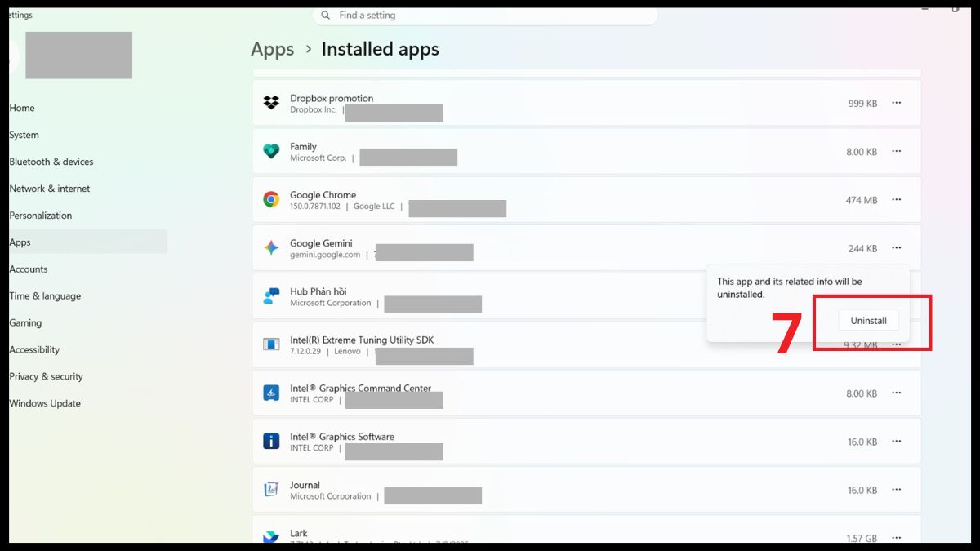Click the Journal app name
Image resolution: width=980 pixels, height=551 pixels.
305,485
